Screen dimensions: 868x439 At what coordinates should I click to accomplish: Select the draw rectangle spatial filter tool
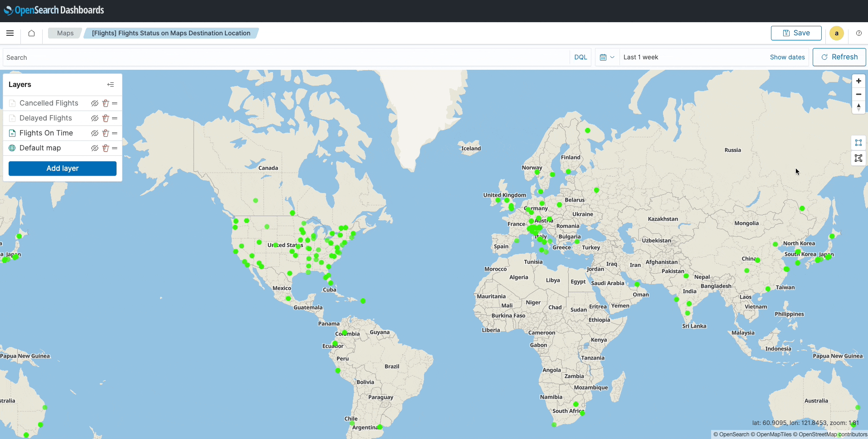pos(858,143)
